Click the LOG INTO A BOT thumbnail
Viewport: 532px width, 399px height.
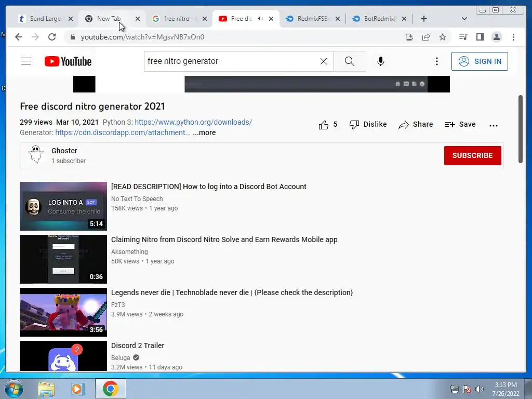tap(63, 206)
